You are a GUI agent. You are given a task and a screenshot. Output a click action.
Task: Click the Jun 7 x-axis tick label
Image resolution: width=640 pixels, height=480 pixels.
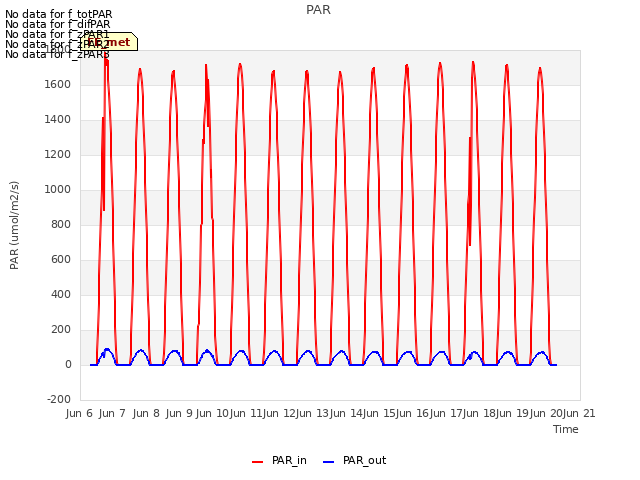112,413
